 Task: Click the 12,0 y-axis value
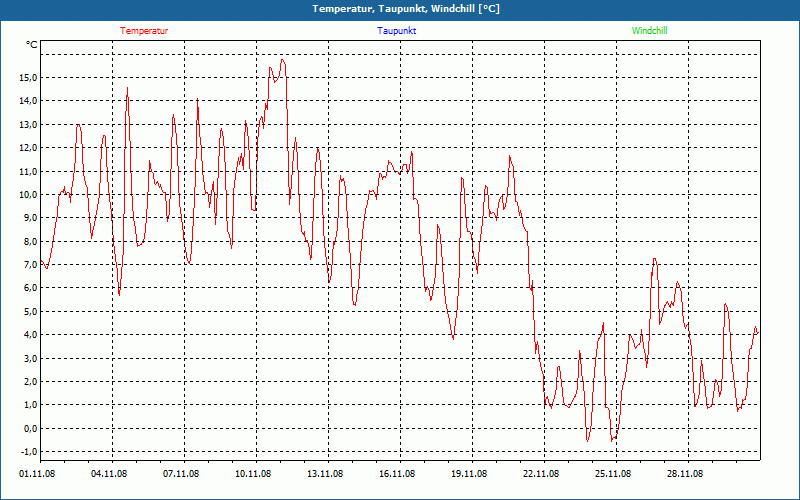[x=28, y=148]
